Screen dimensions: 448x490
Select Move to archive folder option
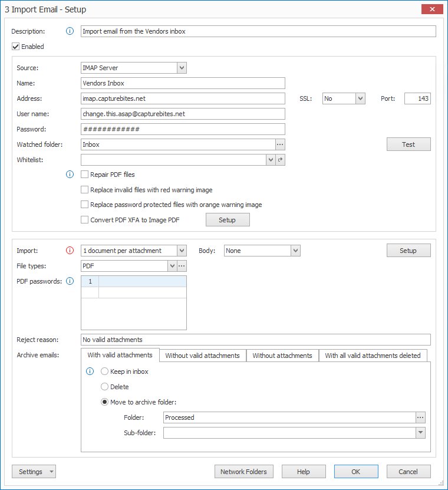[x=105, y=402]
